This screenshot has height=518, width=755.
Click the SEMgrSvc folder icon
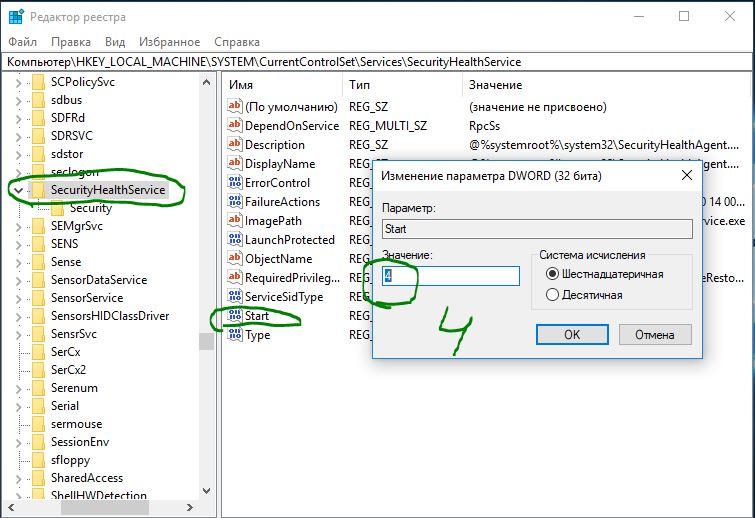pyautogui.click(x=39, y=226)
